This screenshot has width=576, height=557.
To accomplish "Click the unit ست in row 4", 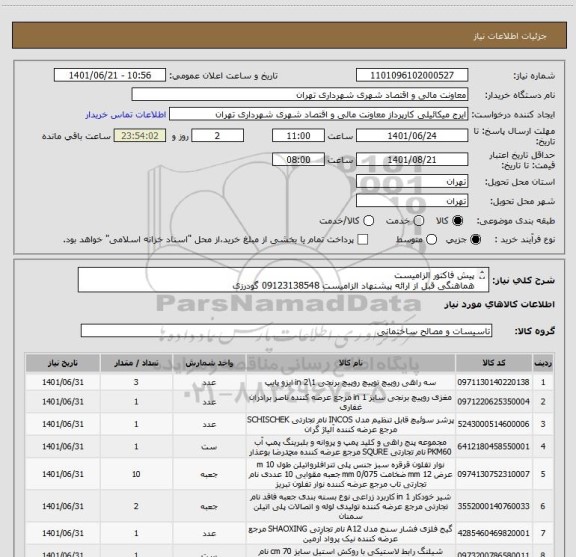I will tap(209, 447).
